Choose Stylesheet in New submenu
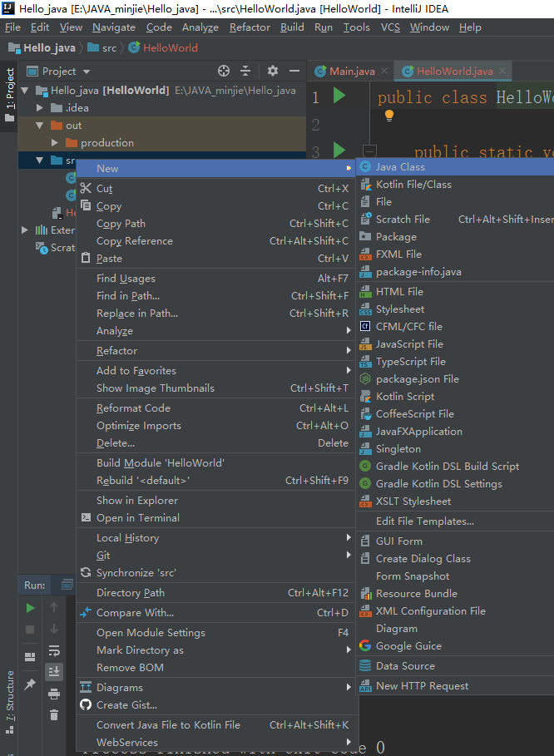The width and height of the screenshot is (554, 756). click(x=455, y=309)
